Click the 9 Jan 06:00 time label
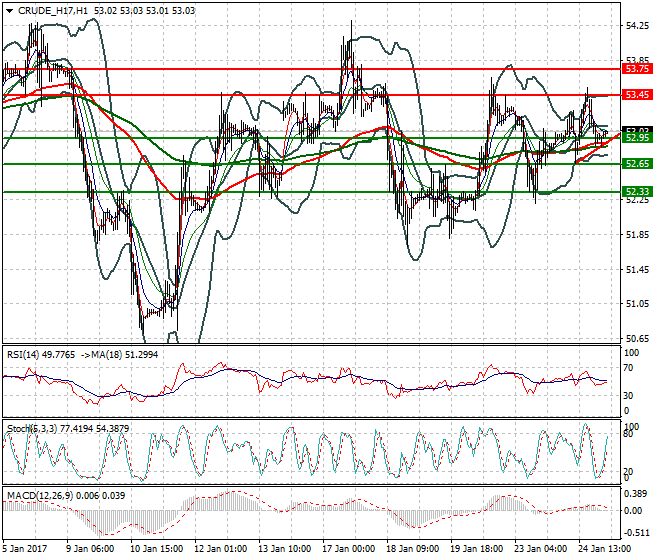Image resolution: width=660 pixels, height=560 pixels. [90, 549]
